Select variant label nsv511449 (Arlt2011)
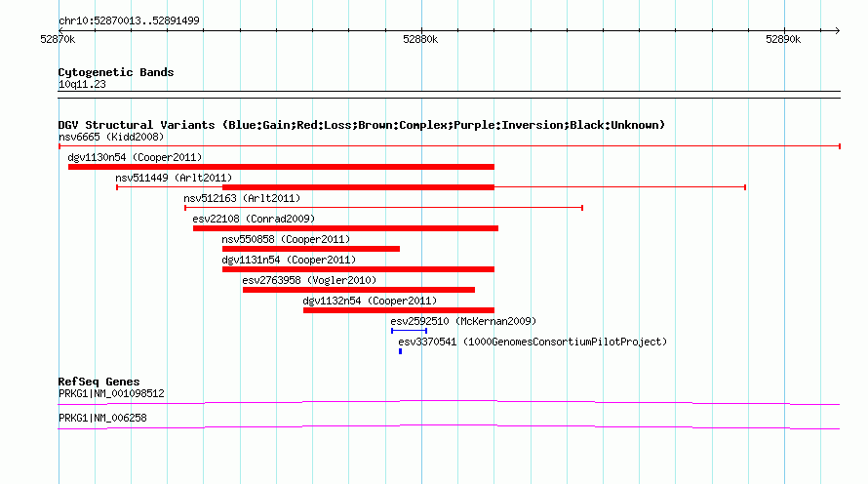Viewport: 868px width, 484px height. tap(174, 178)
